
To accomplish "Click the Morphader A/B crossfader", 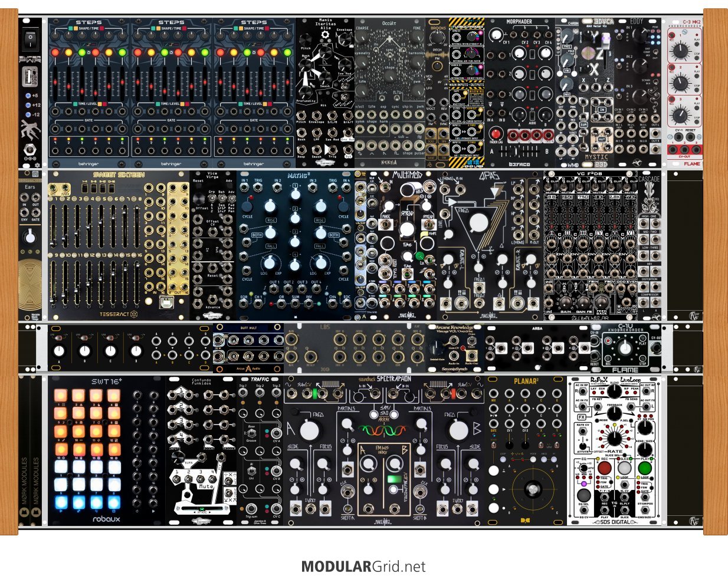I will click(520, 151).
